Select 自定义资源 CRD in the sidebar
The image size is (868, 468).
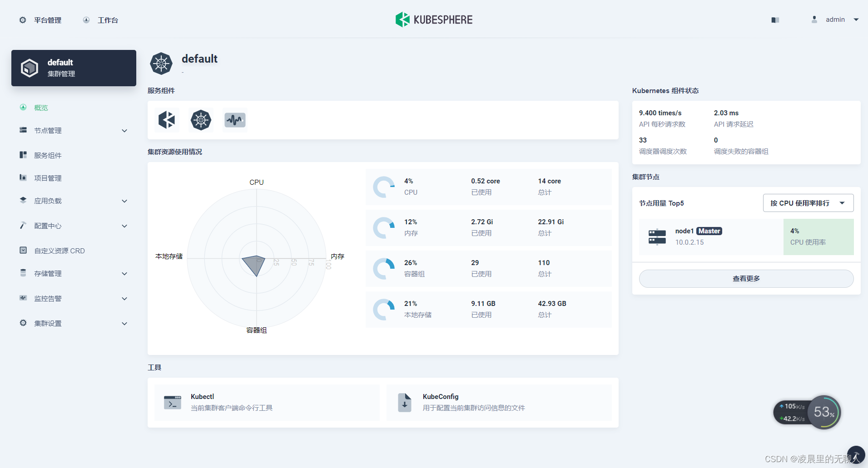[60, 251]
